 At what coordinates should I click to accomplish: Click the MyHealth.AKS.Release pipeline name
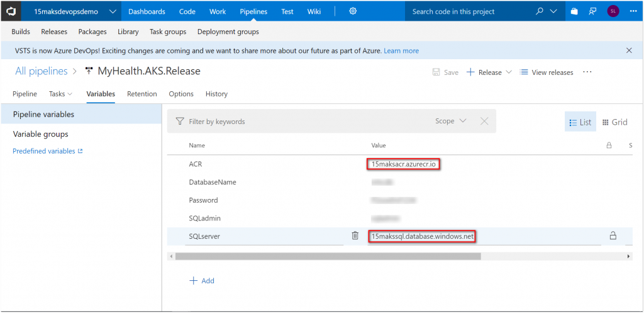click(x=149, y=71)
